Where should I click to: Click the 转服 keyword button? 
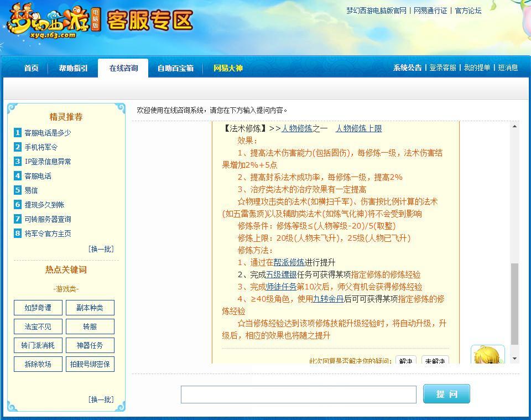(90, 326)
